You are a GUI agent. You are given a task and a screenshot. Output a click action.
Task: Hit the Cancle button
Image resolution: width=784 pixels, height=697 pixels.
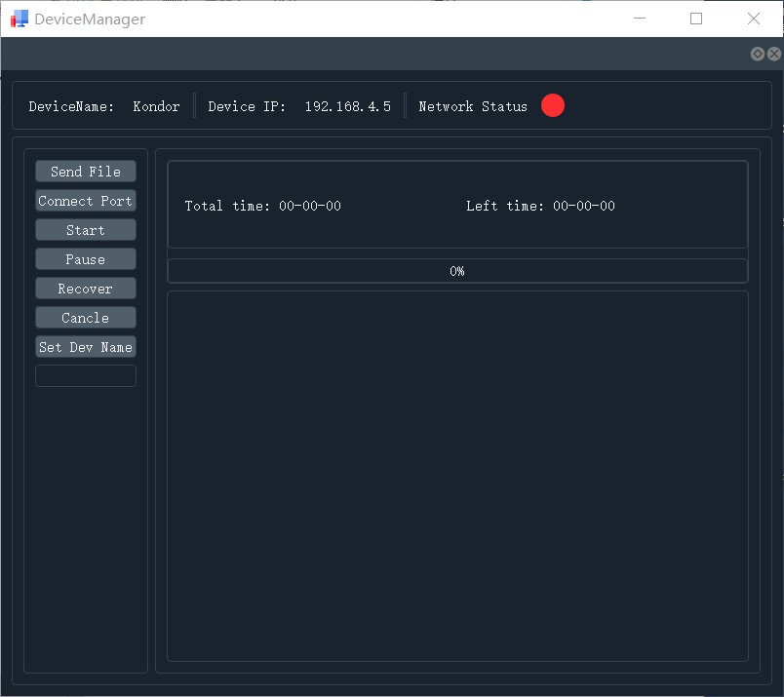coord(86,318)
